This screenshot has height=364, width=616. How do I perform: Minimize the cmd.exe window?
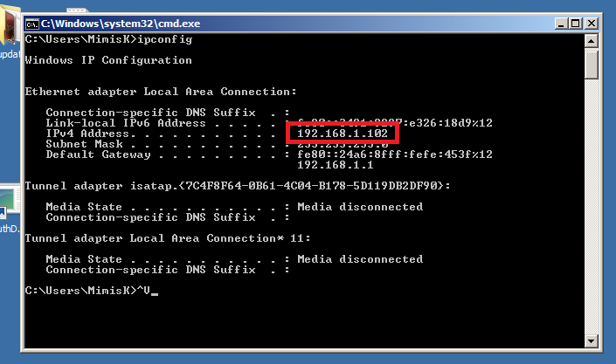[x=561, y=24]
